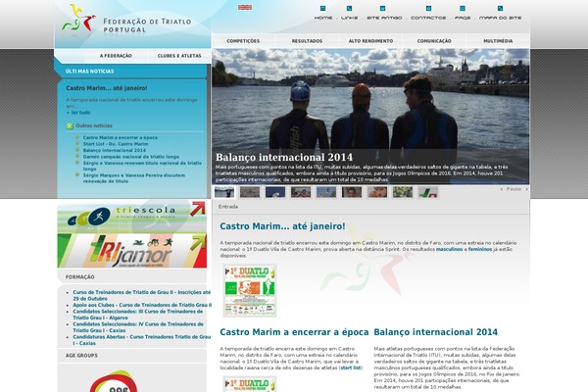Click the Contactos icon

pos(428,8)
